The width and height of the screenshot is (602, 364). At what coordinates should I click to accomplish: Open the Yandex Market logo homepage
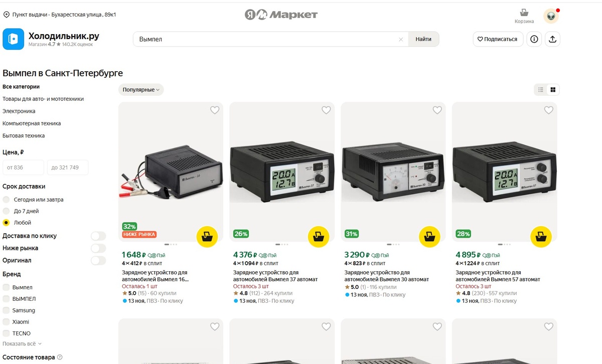point(281,15)
